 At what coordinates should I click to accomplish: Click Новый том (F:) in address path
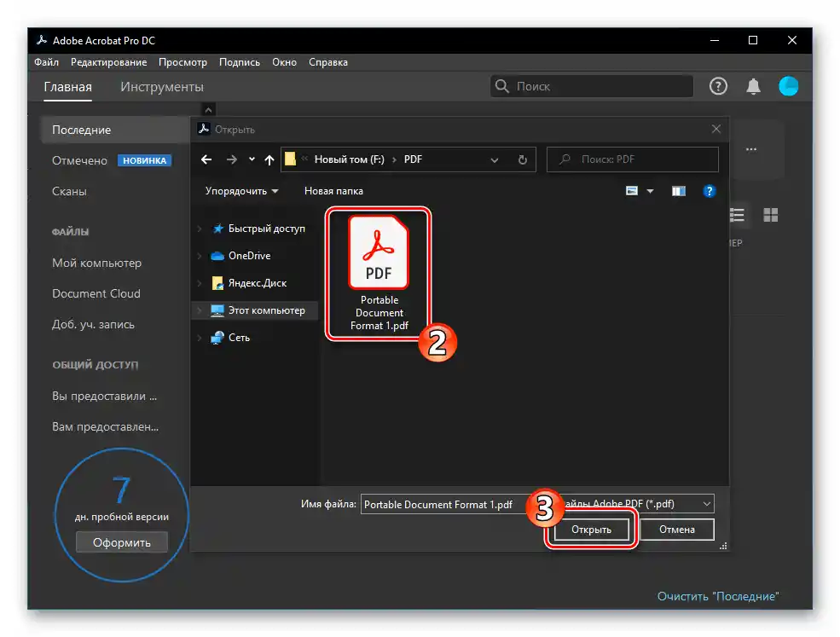pyautogui.click(x=350, y=159)
